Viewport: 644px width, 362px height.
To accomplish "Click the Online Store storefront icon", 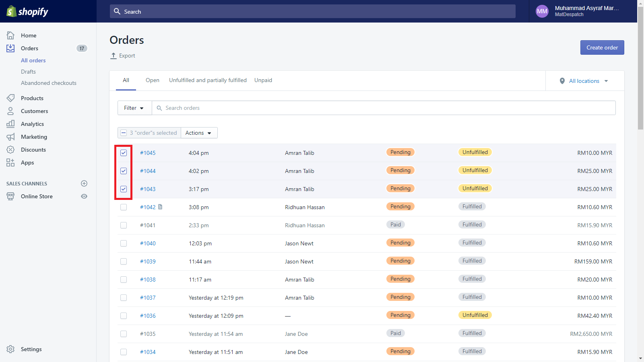I will click(x=10, y=196).
